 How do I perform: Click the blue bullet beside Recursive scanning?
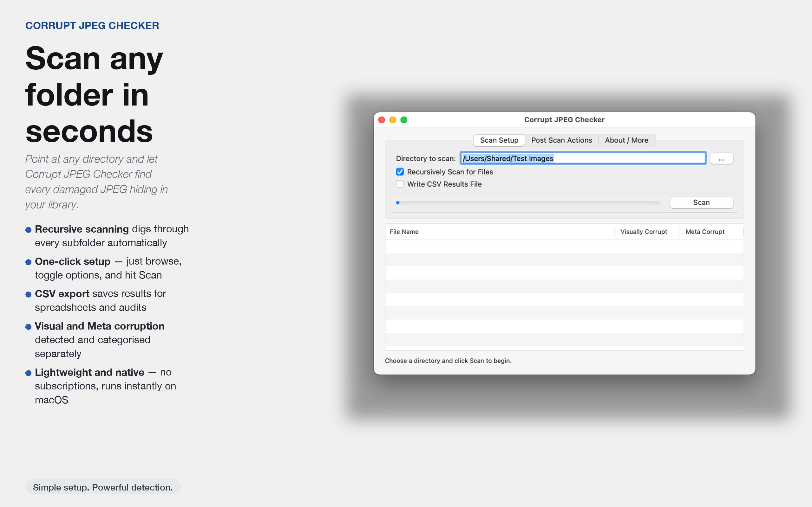[28, 230]
